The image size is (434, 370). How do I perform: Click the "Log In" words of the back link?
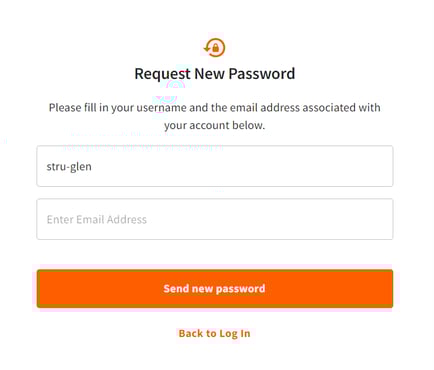pyautogui.click(x=235, y=334)
